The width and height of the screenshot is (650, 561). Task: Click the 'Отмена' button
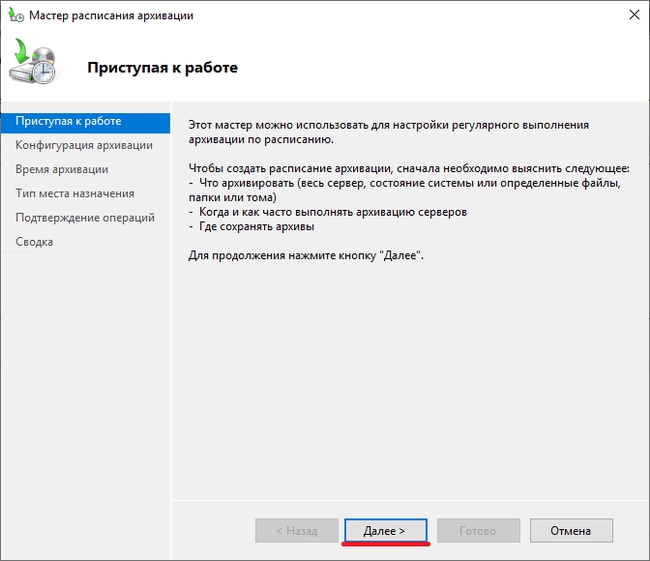pyautogui.click(x=571, y=531)
